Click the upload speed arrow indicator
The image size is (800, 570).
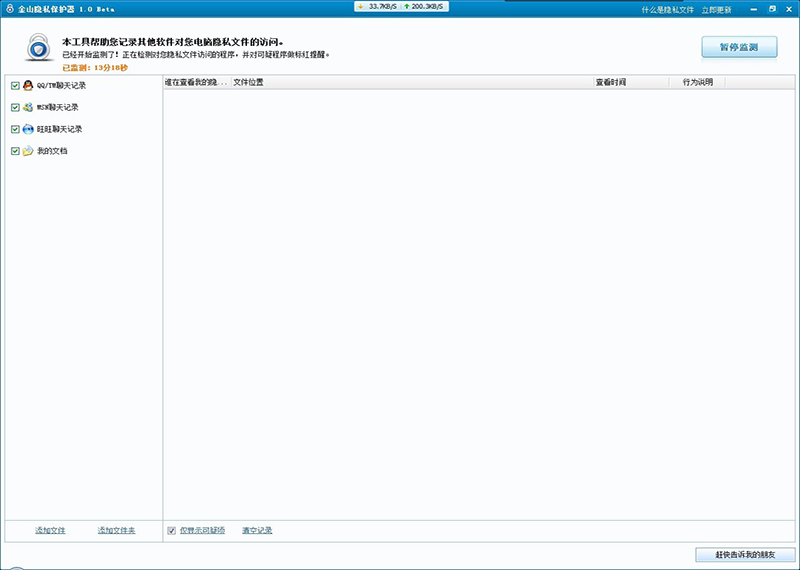click(407, 7)
